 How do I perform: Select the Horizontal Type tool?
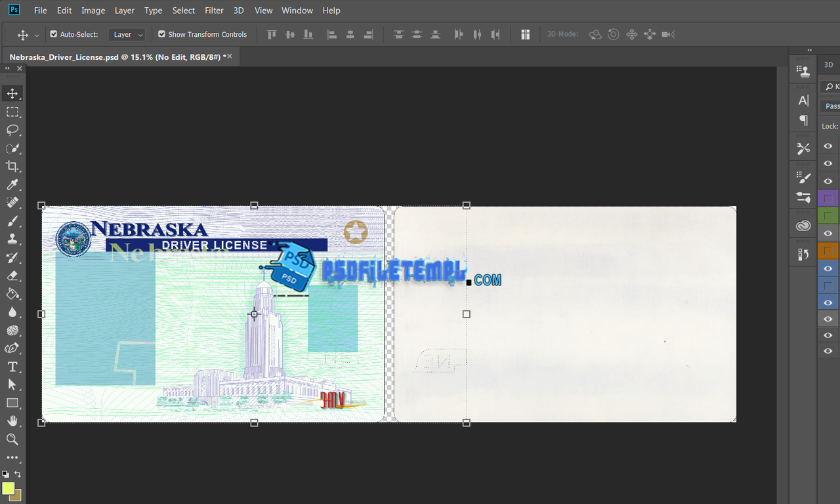[12, 367]
